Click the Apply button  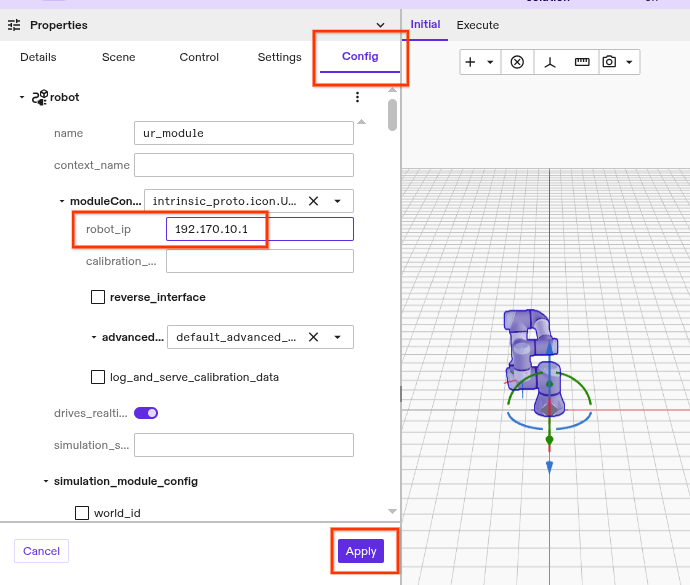pos(361,551)
